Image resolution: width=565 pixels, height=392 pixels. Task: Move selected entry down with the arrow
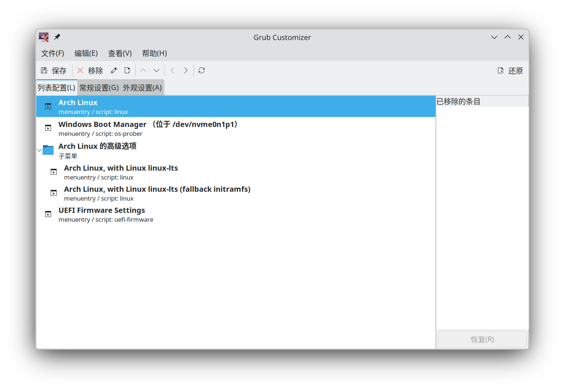[157, 70]
